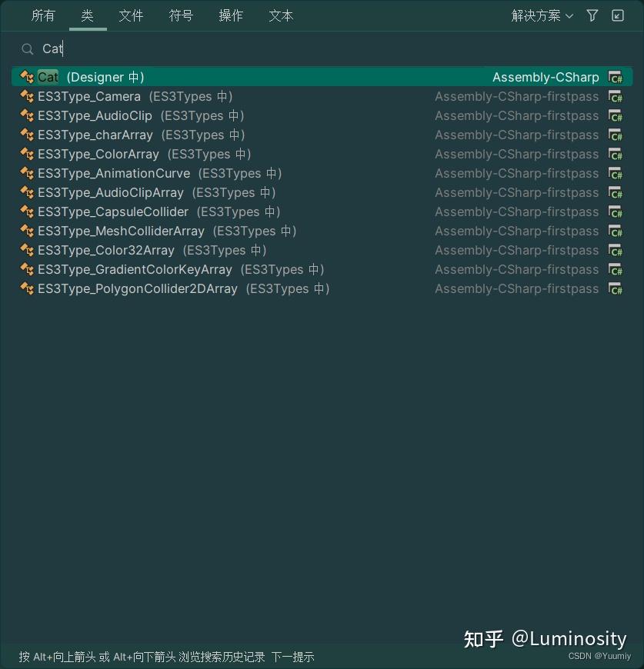Click the open-in-find-window icon at top right
This screenshot has height=669, width=644.
point(617,15)
